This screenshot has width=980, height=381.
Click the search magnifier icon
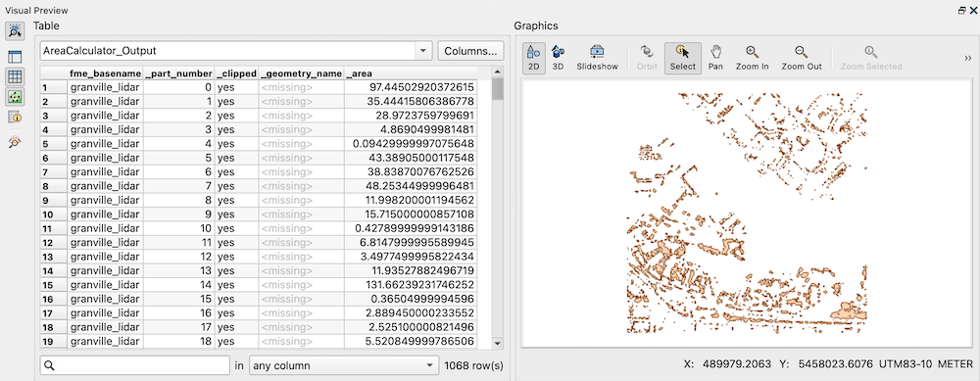50,365
